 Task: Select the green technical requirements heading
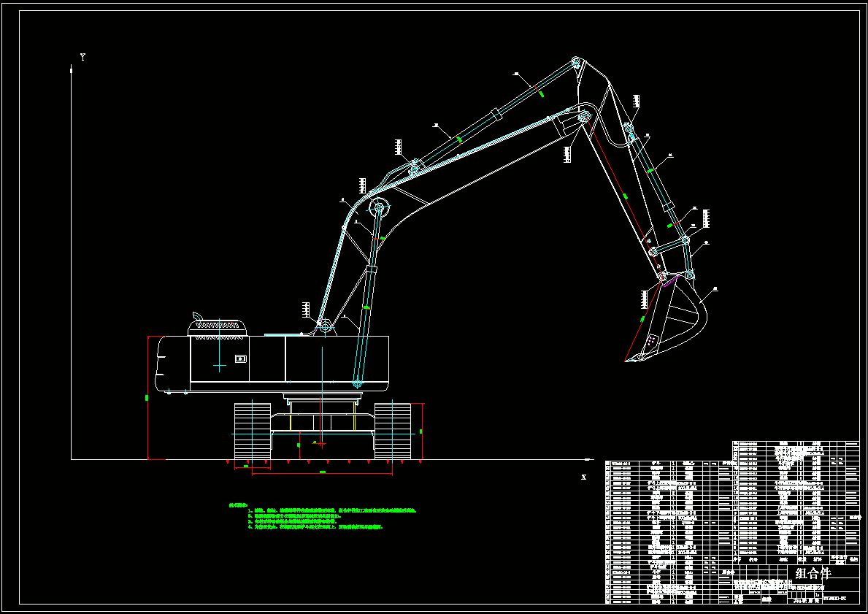239,505
